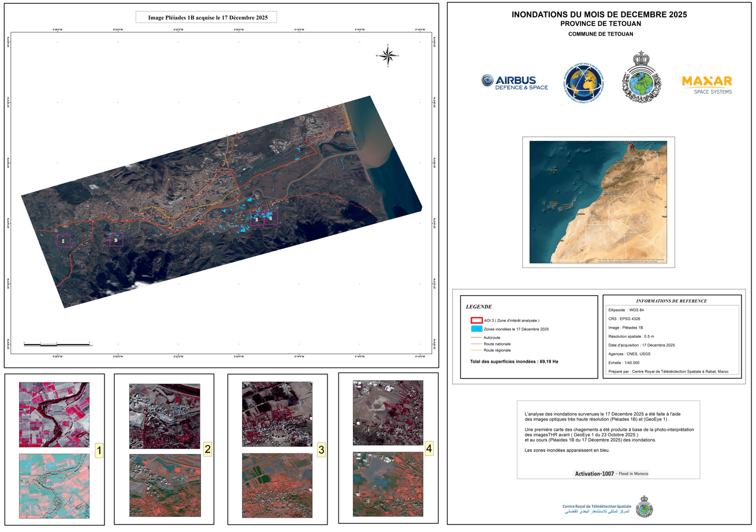Click the Airbus Defence & Space logo
Viewport: 756px width, 532px height.
pos(509,83)
